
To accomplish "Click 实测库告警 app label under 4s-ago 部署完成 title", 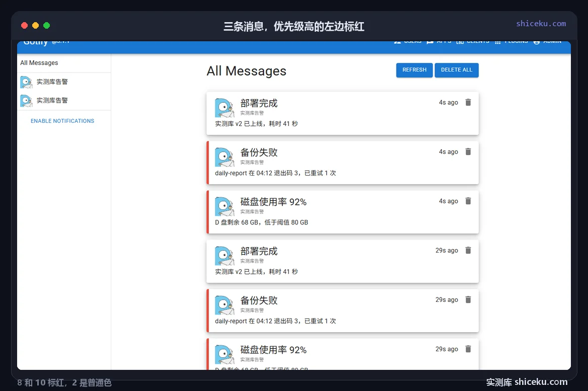I will 252,113.
